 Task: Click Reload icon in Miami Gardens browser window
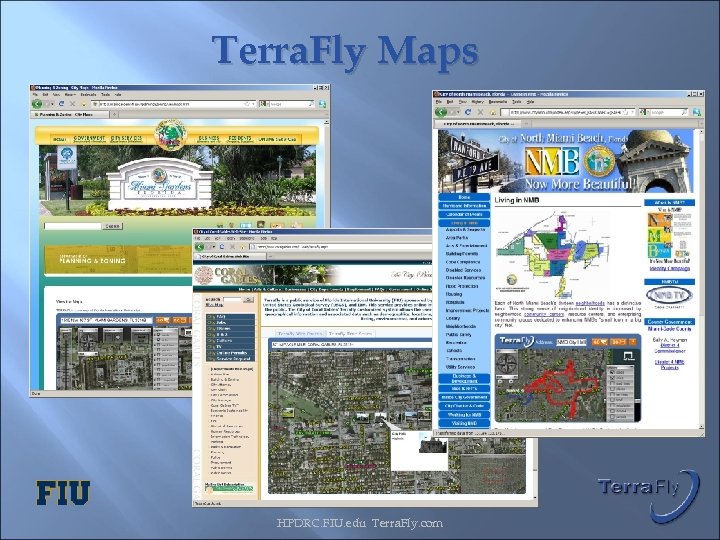pyautogui.click(x=61, y=104)
